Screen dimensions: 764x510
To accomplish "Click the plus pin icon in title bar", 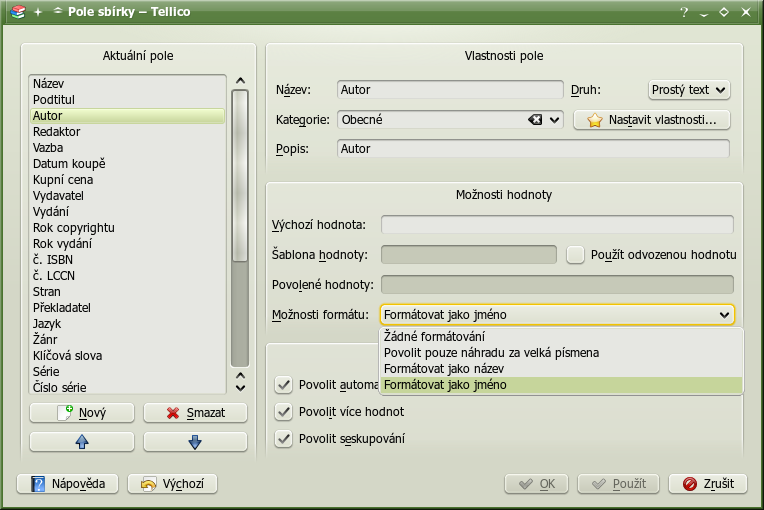I will [38, 12].
